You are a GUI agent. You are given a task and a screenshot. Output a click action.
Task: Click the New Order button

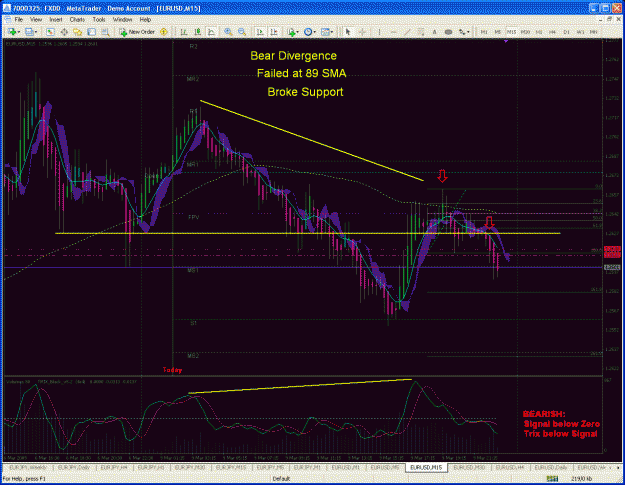tap(137, 32)
